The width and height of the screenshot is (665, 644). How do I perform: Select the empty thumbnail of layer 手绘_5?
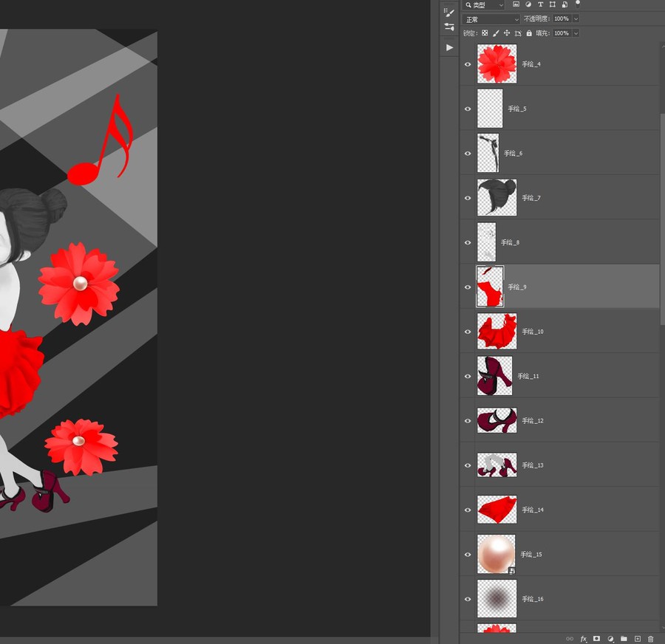pos(490,108)
